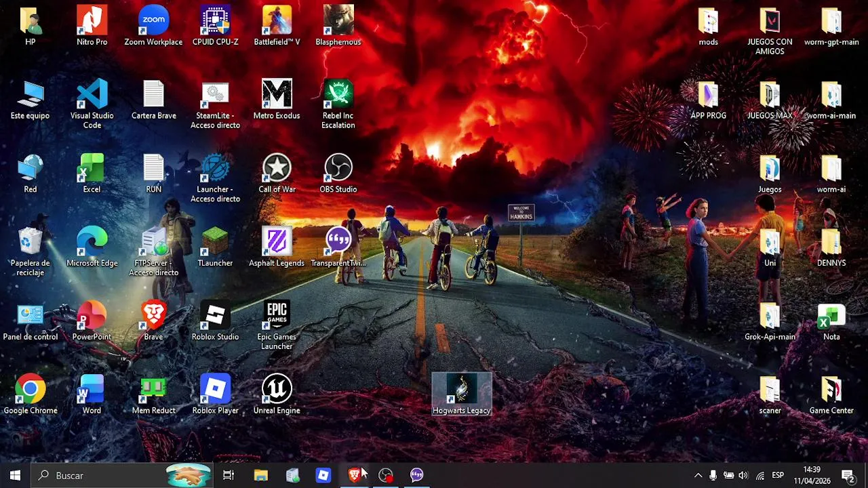The width and height of the screenshot is (868, 488).
Task: Open the volume control in tray
Action: [x=744, y=475]
